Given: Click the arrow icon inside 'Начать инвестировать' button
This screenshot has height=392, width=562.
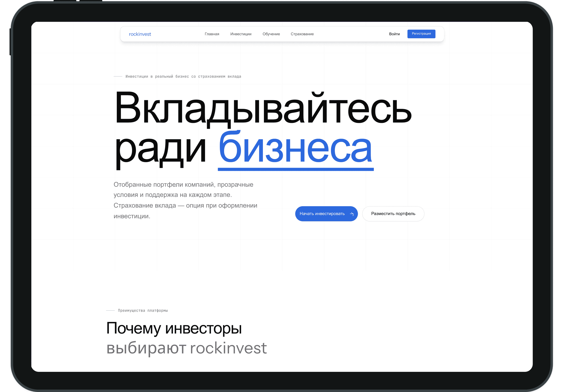Looking at the screenshot, I should click(352, 214).
